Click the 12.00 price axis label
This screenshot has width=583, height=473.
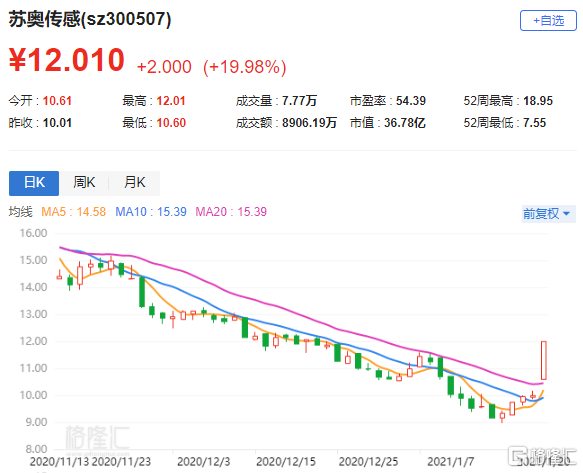click(x=33, y=341)
